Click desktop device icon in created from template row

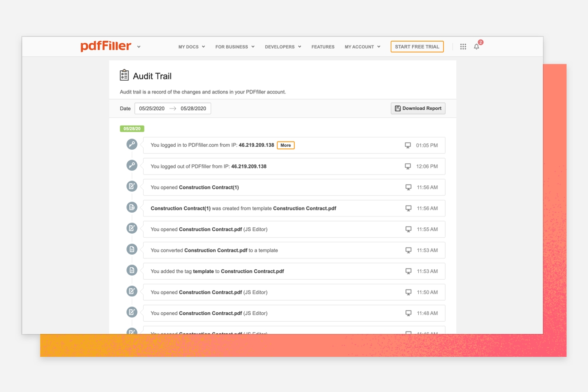pos(408,208)
